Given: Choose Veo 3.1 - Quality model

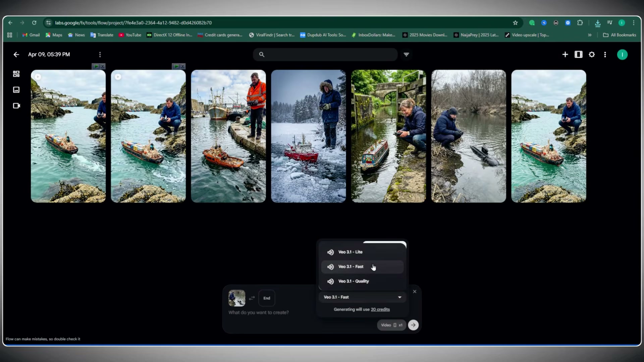Looking at the screenshot, I should click(x=362, y=281).
